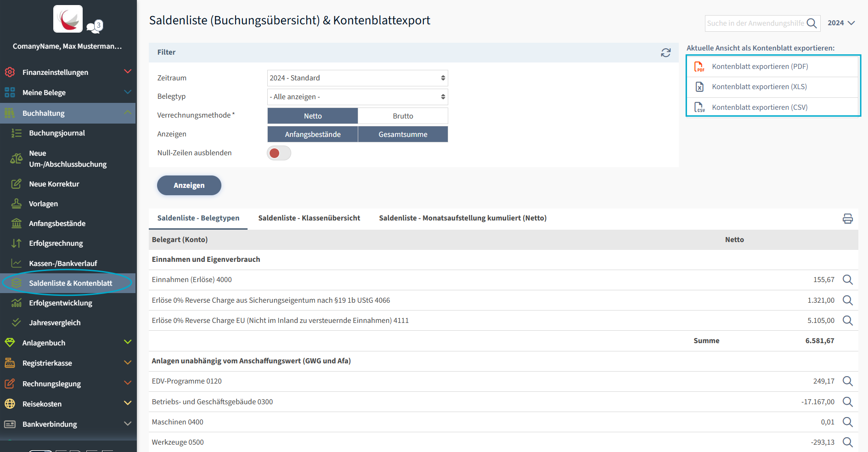Open the Zeitraum dropdown
This screenshot has height=452, width=868.
357,78
